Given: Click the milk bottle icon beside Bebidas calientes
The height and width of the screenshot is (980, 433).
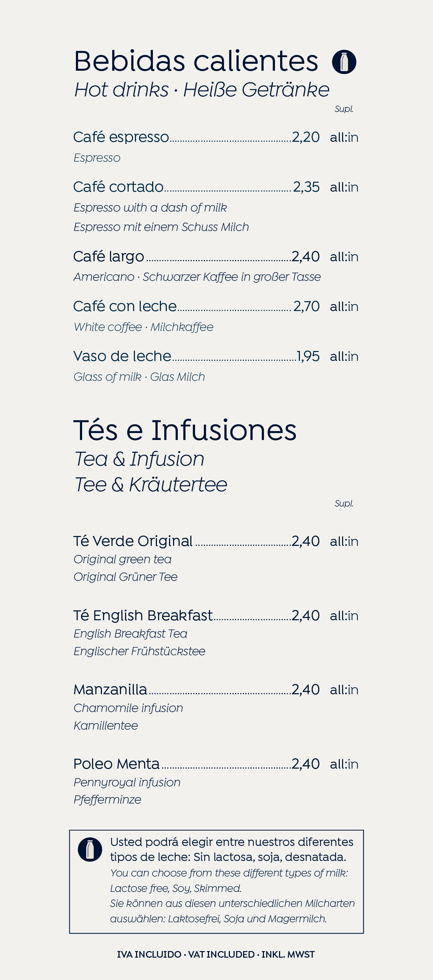Looking at the screenshot, I should [344, 62].
